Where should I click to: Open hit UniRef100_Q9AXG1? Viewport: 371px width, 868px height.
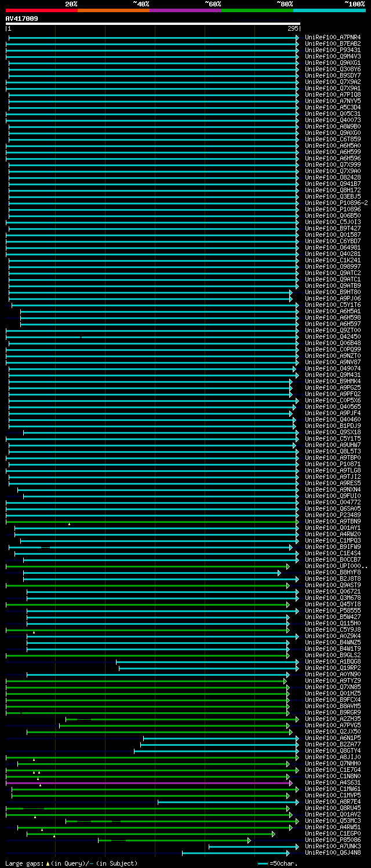tap(333, 63)
